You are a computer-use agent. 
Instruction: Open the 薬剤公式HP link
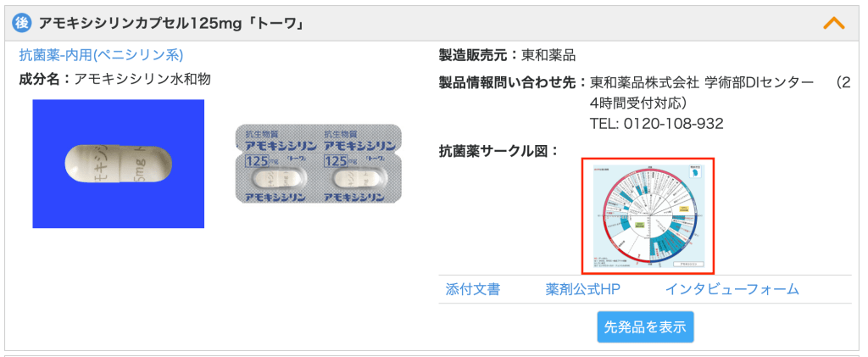pyautogui.click(x=582, y=289)
